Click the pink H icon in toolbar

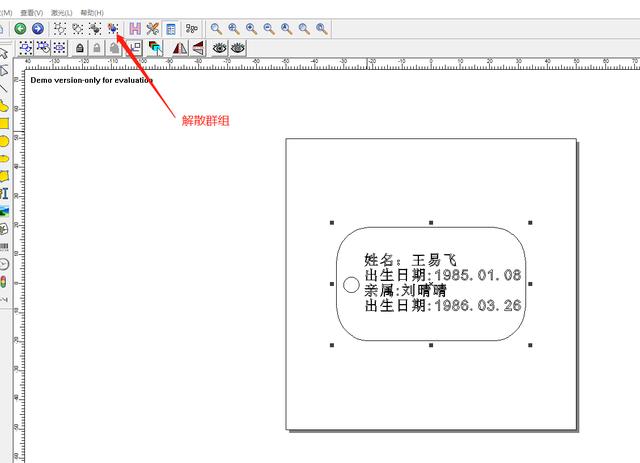pyautogui.click(x=134, y=29)
